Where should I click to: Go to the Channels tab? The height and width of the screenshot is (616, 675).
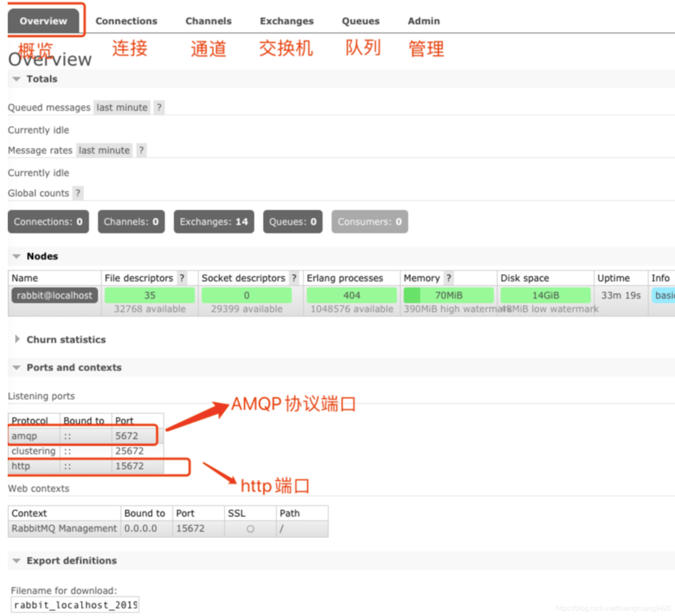click(x=209, y=21)
